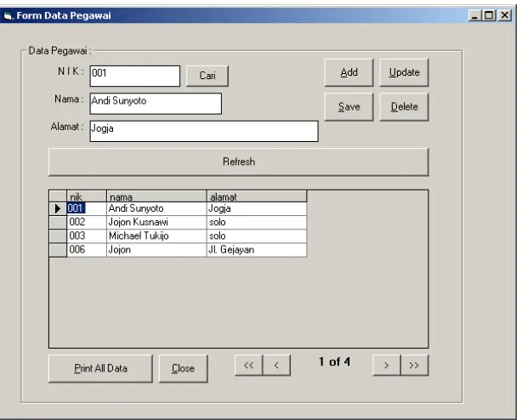Click the nama column header
The height and width of the screenshot is (420, 522).
point(156,196)
